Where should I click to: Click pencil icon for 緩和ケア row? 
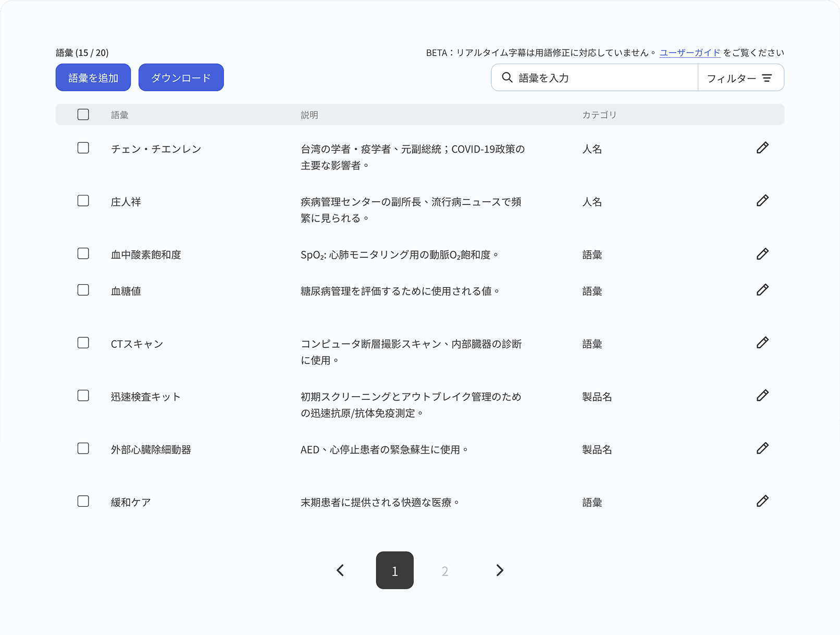(x=762, y=501)
